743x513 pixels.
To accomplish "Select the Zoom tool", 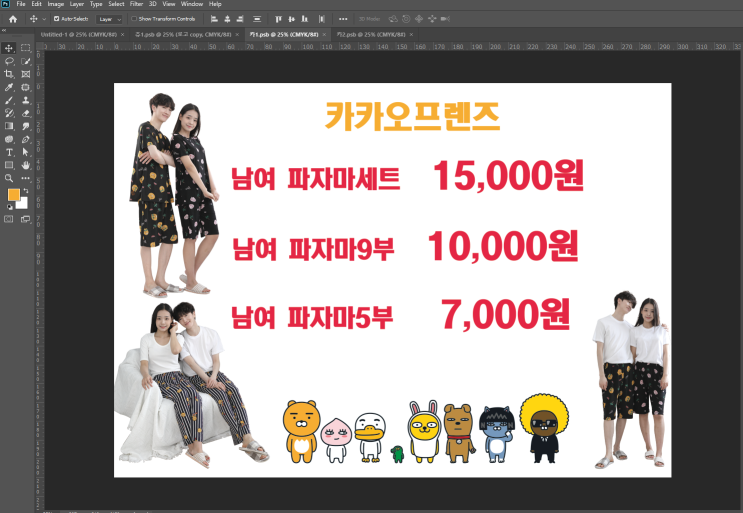I will point(9,178).
